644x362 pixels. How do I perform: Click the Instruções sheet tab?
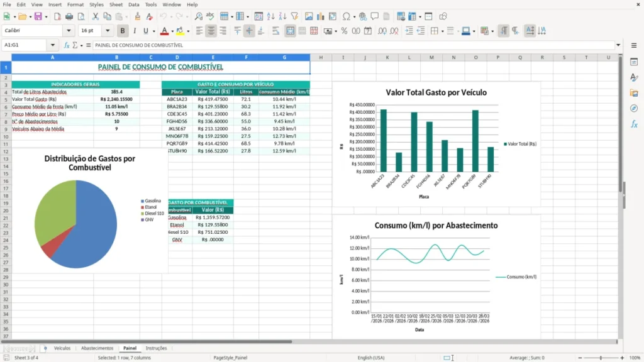pyautogui.click(x=156, y=348)
